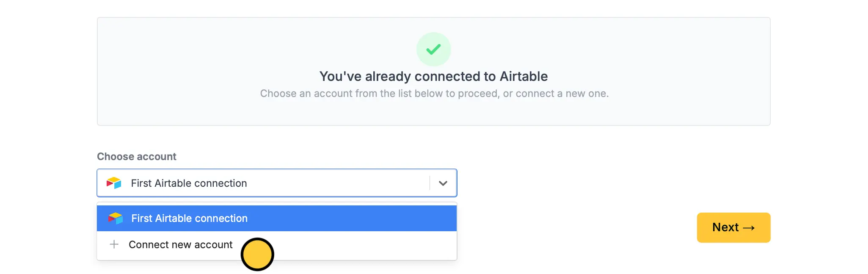Click the check symbol in the green circle
The width and height of the screenshot is (868, 274).
433,49
